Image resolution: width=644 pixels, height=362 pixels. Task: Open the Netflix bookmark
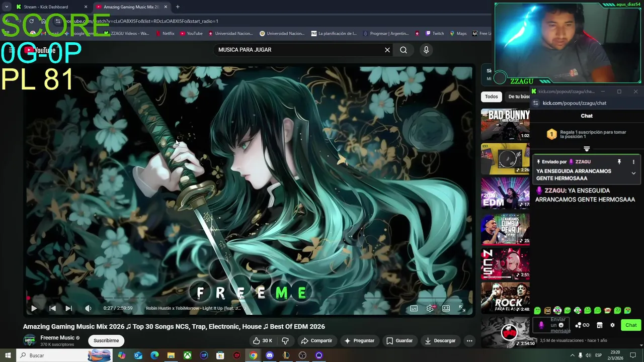[165, 34]
